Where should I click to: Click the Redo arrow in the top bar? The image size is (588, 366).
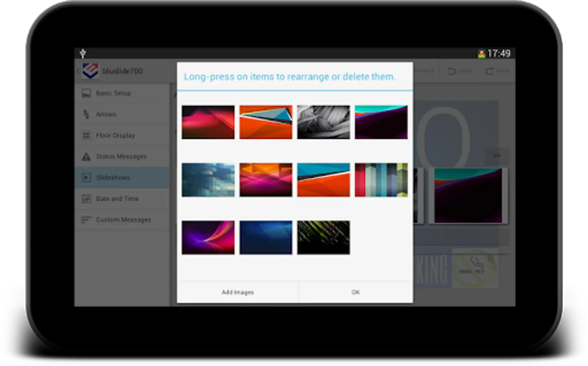(490, 71)
